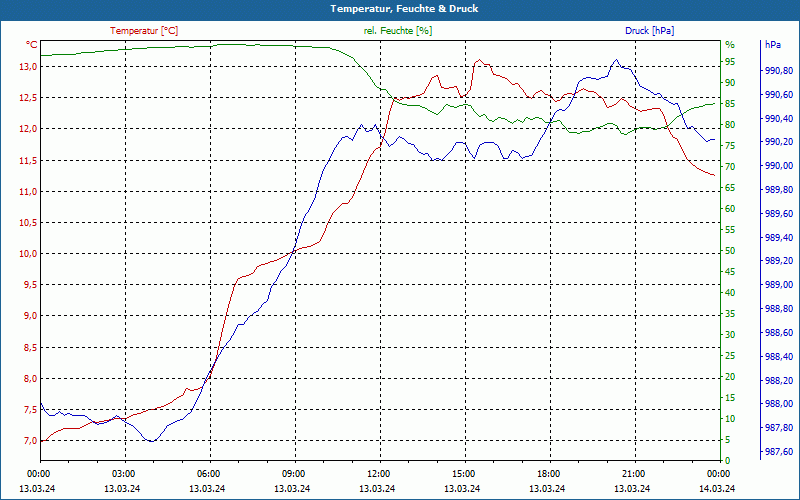Click the '10,5' temperature axis value
This screenshot has width=800, height=500.
[28, 223]
